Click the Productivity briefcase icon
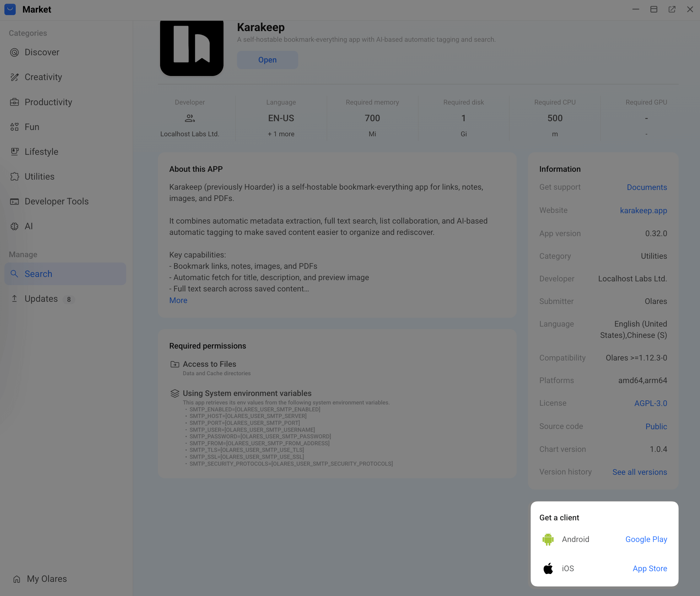The height and width of the screenshot is (596, 700). pos(14,102)
